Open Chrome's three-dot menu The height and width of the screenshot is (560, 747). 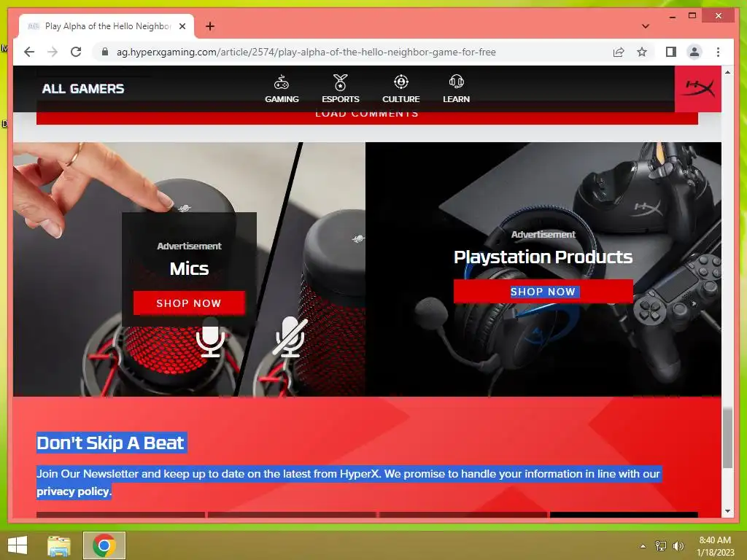[x=718, y=52]
